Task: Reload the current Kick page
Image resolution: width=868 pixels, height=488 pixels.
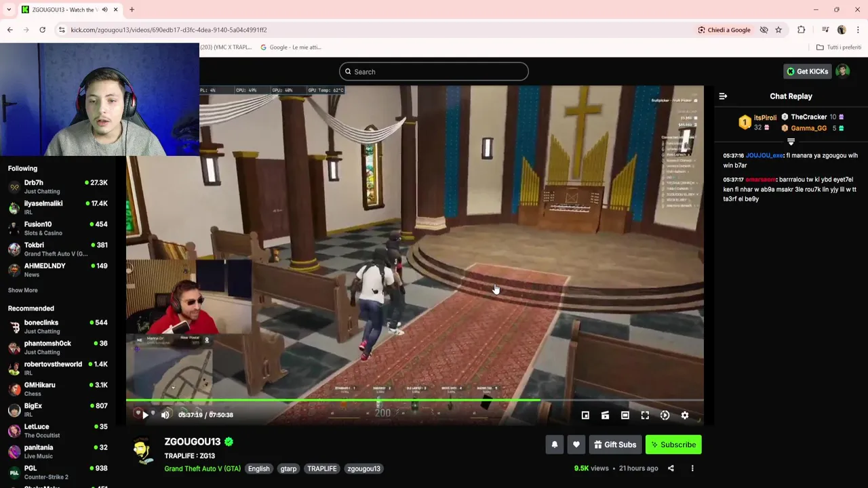Action: point(42,30)
